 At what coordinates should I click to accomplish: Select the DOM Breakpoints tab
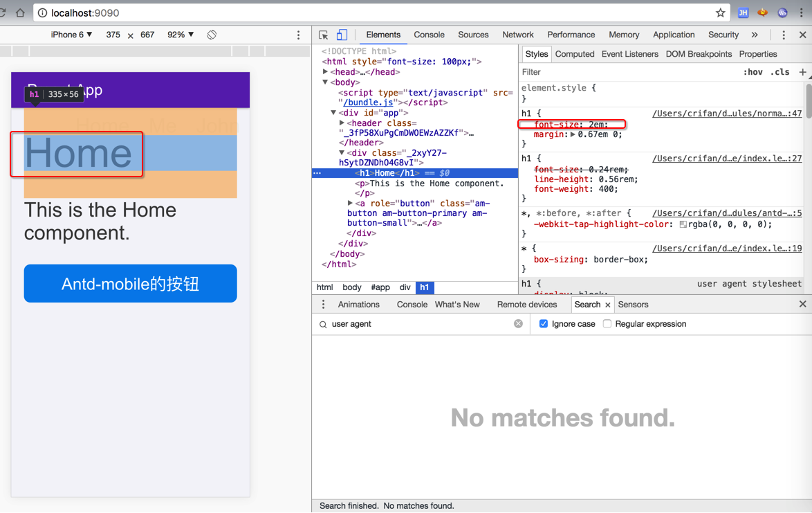point(699,54)
